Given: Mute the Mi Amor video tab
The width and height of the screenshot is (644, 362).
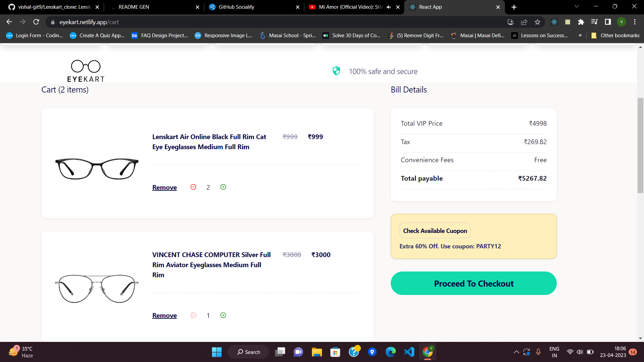Looking at the screenshot, I should coord(389,7).
